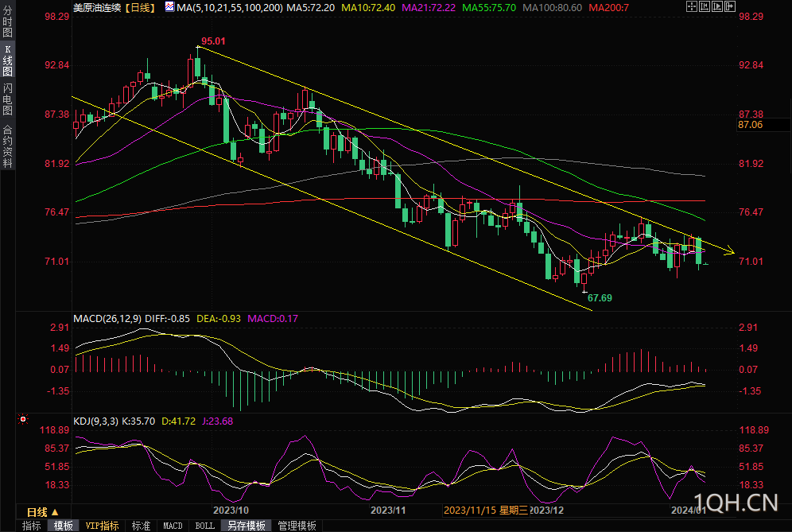Apply the 标准 template
The image size is (792, 532).
coord(141,526)
